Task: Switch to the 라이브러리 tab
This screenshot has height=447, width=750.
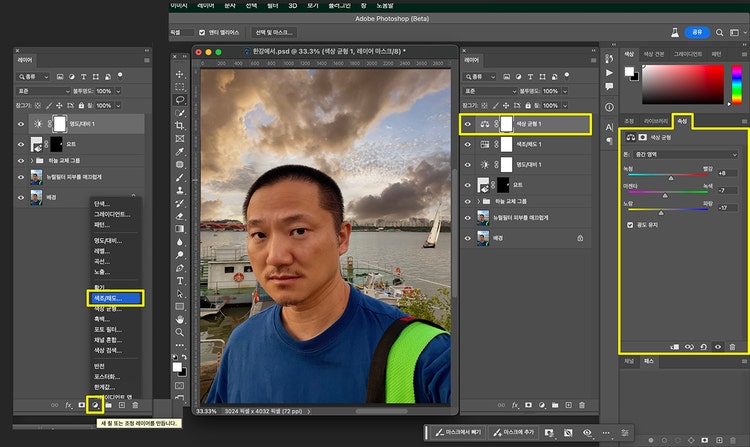Action: click(x=656, y=120)
